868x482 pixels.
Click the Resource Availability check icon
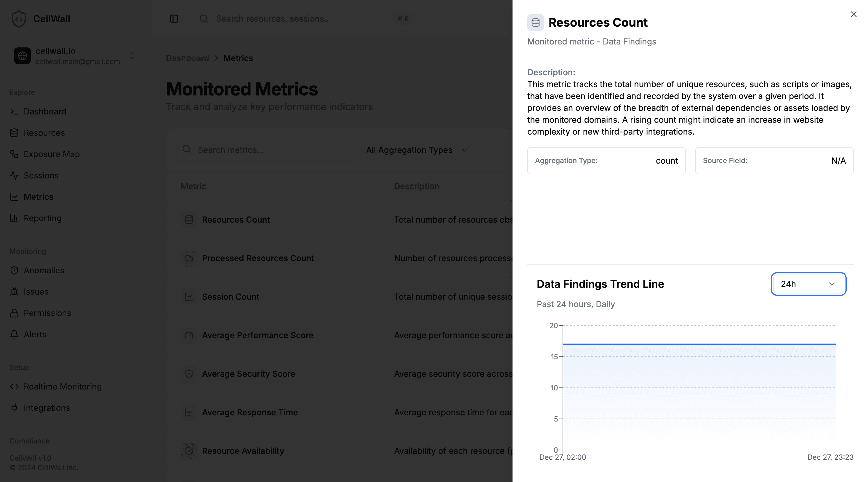(189, 451)
